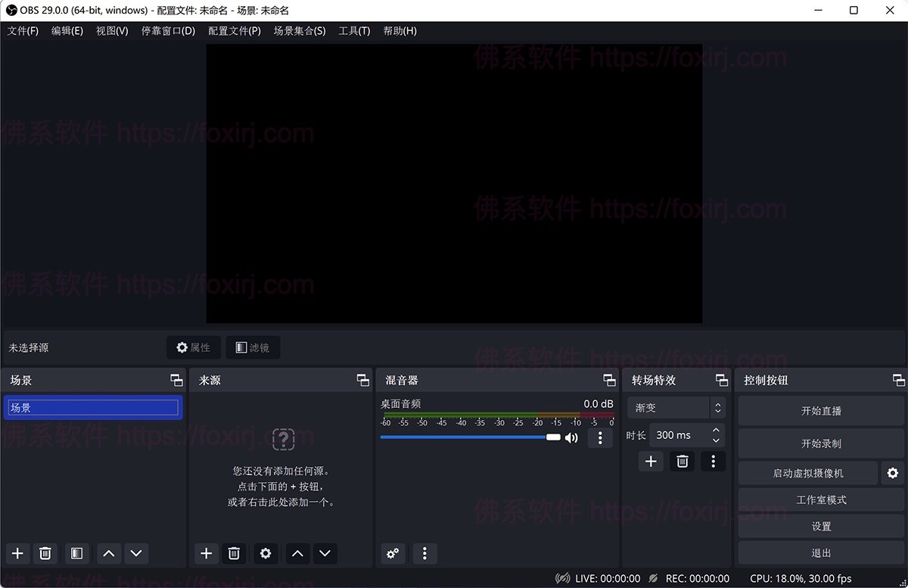Toggle 启动虚拟摄像机 virtual camera

click(807, 473)
